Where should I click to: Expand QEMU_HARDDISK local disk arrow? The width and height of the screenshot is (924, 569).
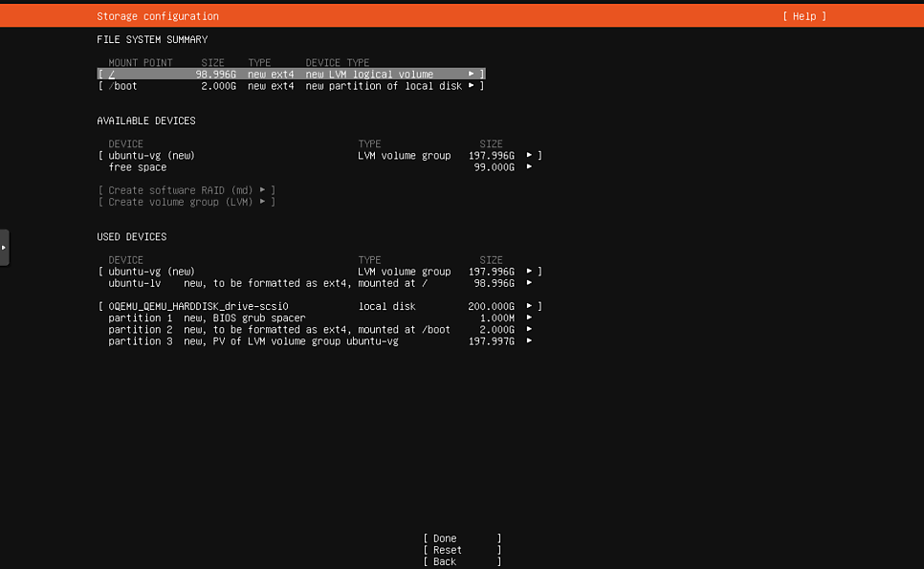coord(529,306)
